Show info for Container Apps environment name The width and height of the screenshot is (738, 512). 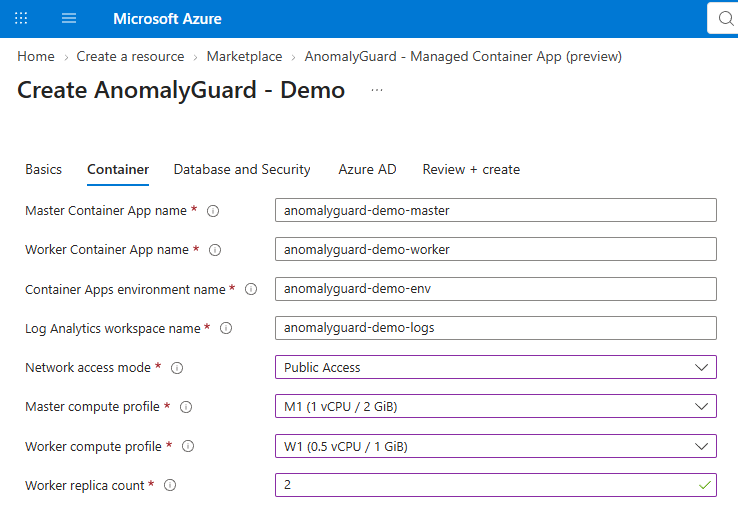click(x=251, y=289)
